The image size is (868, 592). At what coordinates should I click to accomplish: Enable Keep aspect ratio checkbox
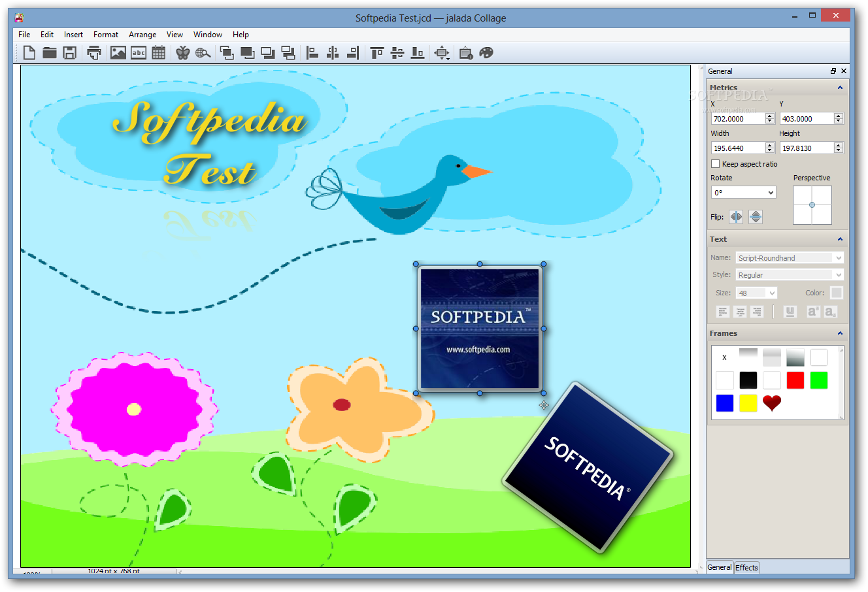[716, 164]
